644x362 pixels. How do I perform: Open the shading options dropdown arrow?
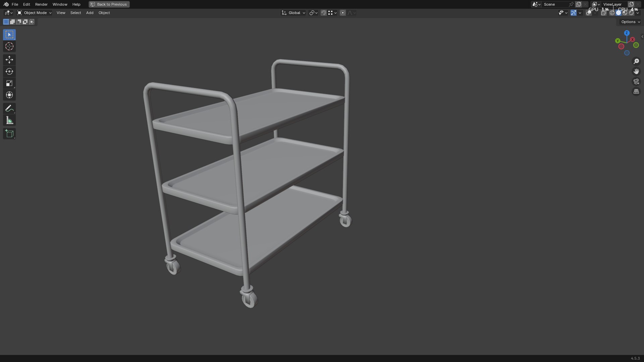pyautogui.click(x=638, y=13)
